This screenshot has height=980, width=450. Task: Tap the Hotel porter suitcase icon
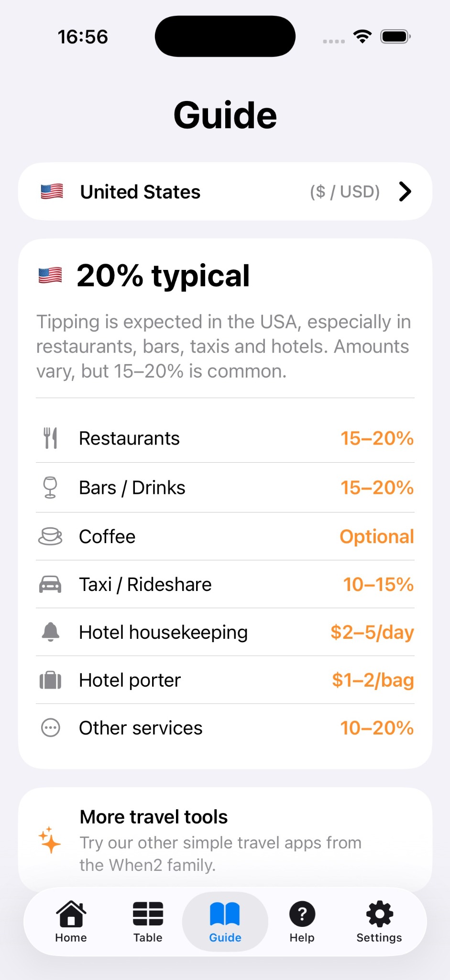pos(50,680)
